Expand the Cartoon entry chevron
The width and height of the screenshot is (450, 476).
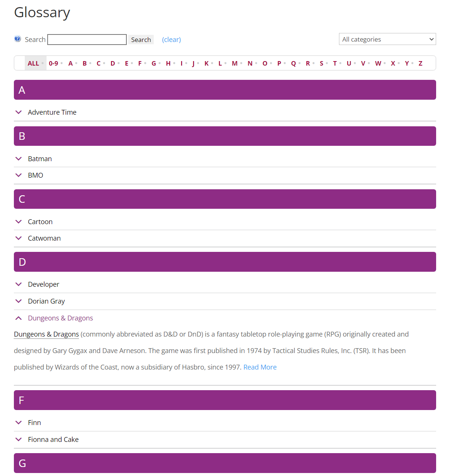(x=18, y=222)
